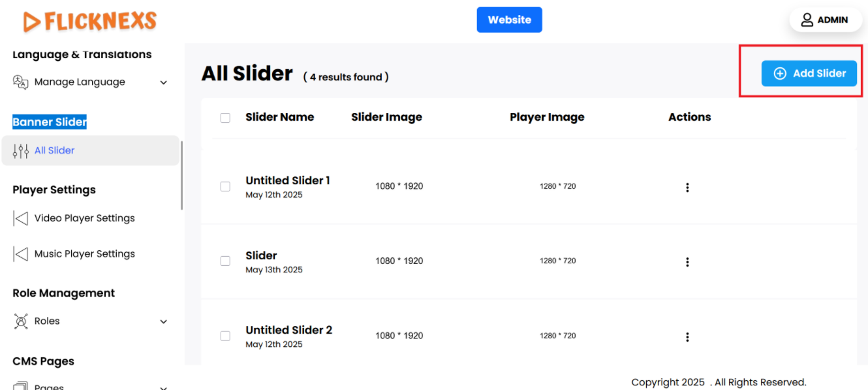Click the sidebar vertical scrollbar

(181, 175)
